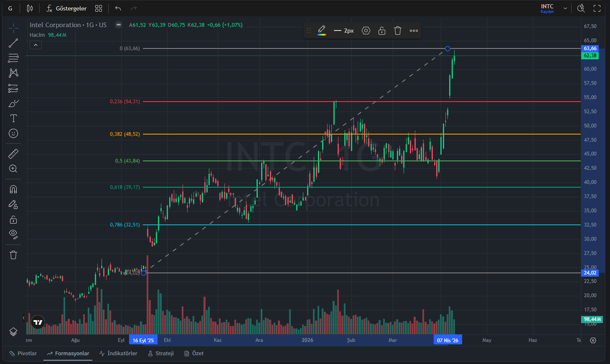Switch to the Özet tab
This screenshot has width=610, height=364.
click(x=194, y=353)
